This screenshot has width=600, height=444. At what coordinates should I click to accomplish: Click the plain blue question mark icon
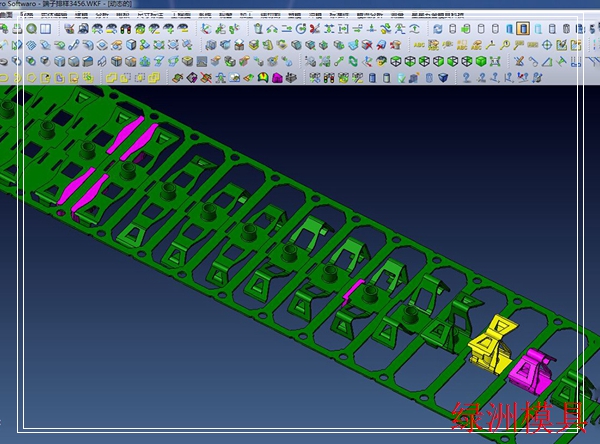coord(466,78)
